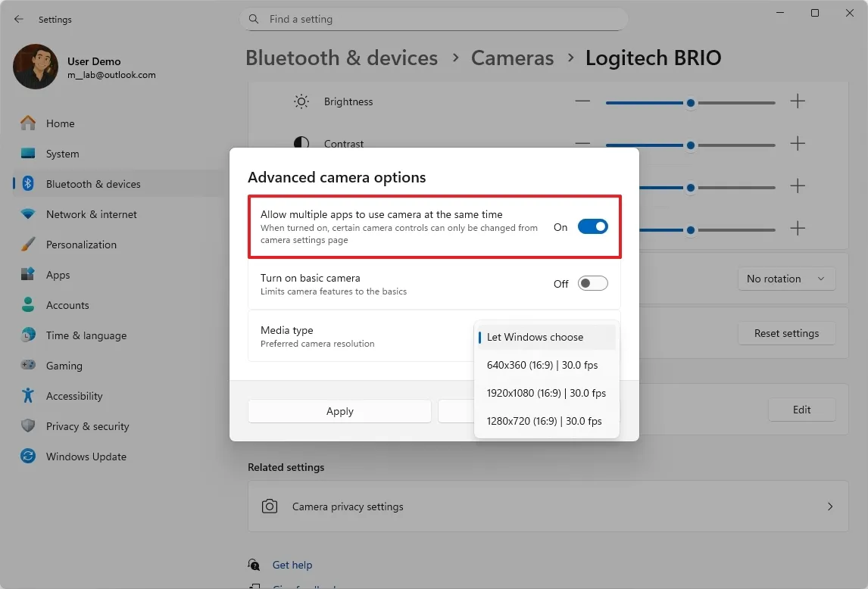Select 1920x1080 (16:9) 30.0 fps resolution
The height and width of the screenshot is (589, 868).
point(547,393)
